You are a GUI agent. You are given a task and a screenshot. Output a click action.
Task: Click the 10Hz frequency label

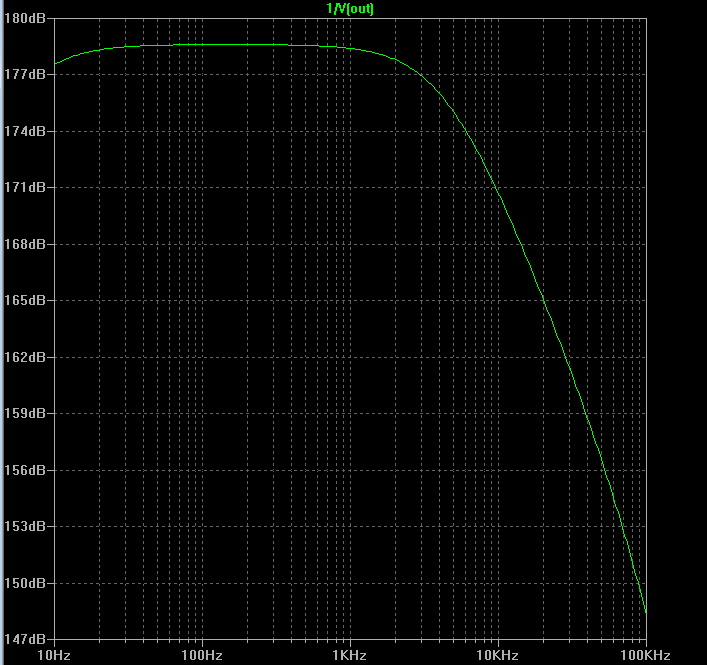click(54, 655)
